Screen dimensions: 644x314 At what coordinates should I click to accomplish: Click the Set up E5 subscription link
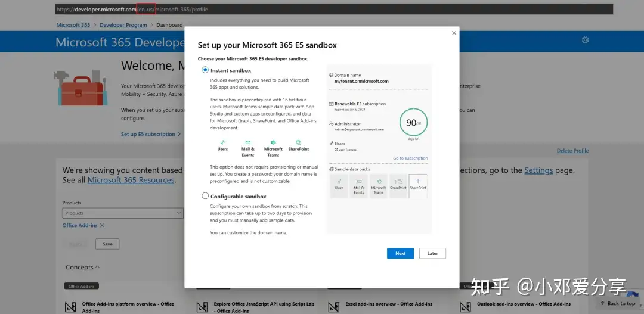click(151, 134)
